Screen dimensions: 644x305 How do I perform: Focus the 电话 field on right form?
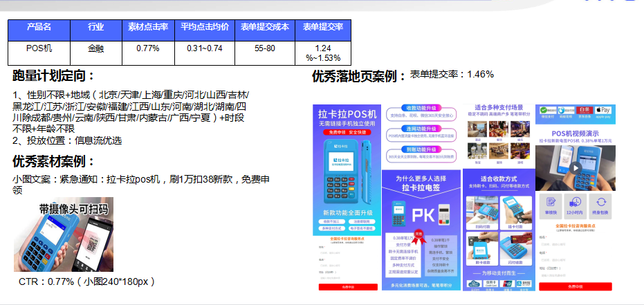tap(576, 259)
